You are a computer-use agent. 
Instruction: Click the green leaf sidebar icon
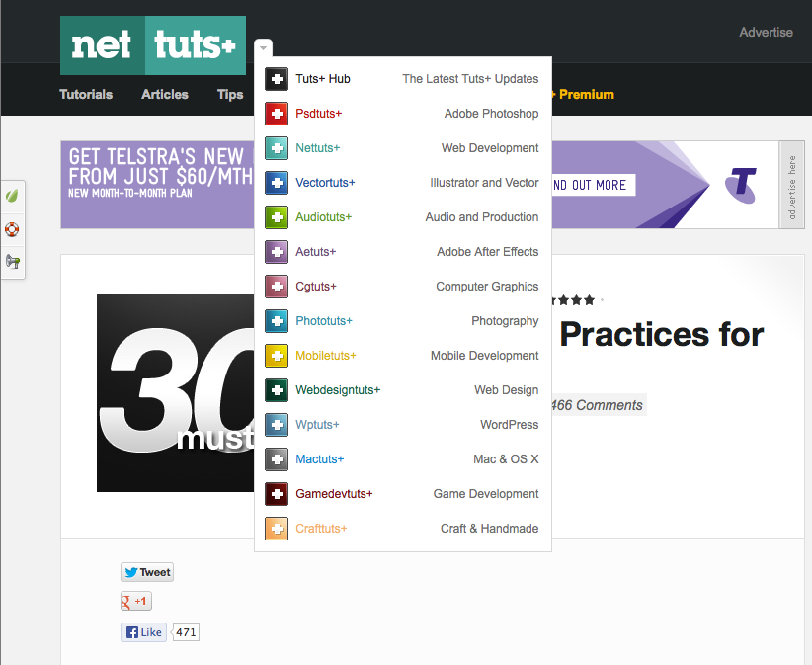tap(12, 196)
